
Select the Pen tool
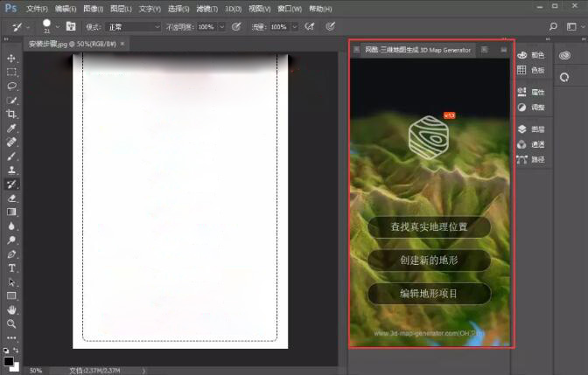11,254
